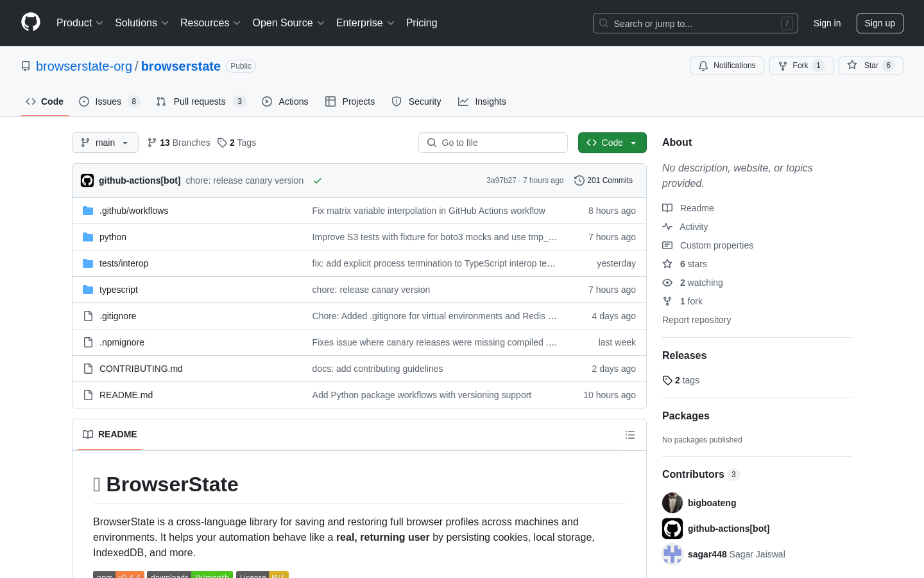Image resolution: width=924 pixels, height=578 pixels.
Task: Open the README outline icon
Action: (x=630, y=435)
